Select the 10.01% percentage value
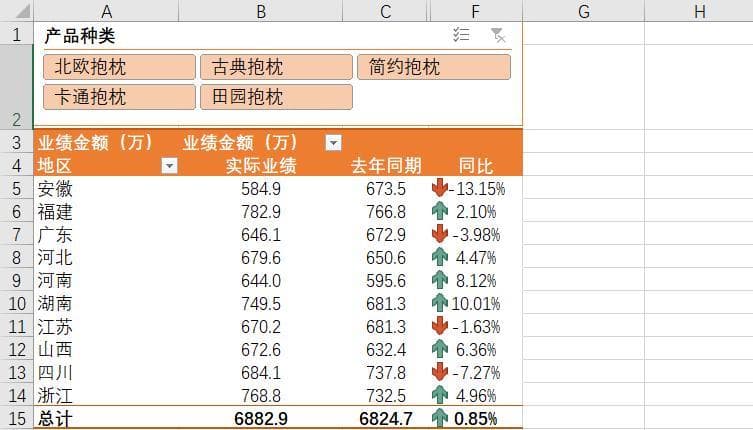This screenshot has height=430, width=753. tap(476, 304)
